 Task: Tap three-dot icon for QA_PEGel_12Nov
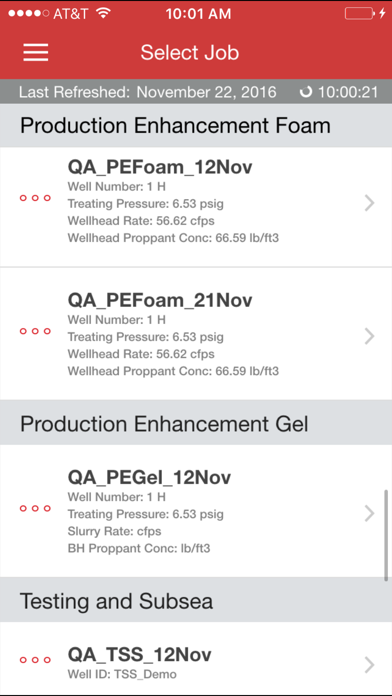click(35, 509)
